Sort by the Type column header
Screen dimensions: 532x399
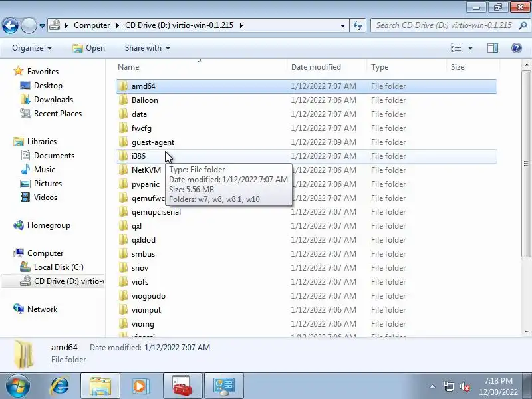coord(407,67)
